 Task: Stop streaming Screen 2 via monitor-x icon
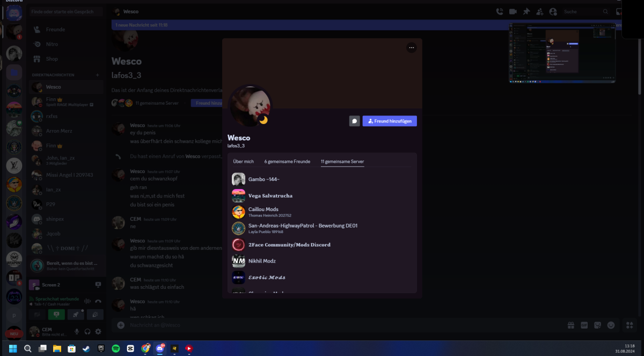click(x=98, y=285)
